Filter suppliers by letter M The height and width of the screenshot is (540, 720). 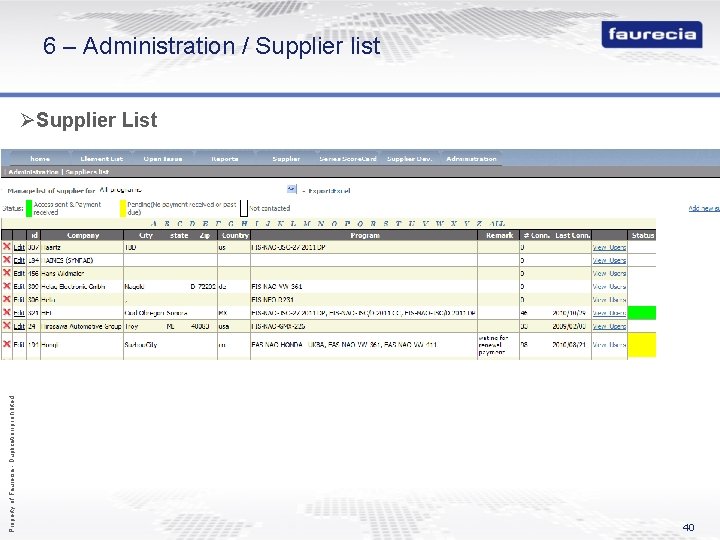(307, 224)
